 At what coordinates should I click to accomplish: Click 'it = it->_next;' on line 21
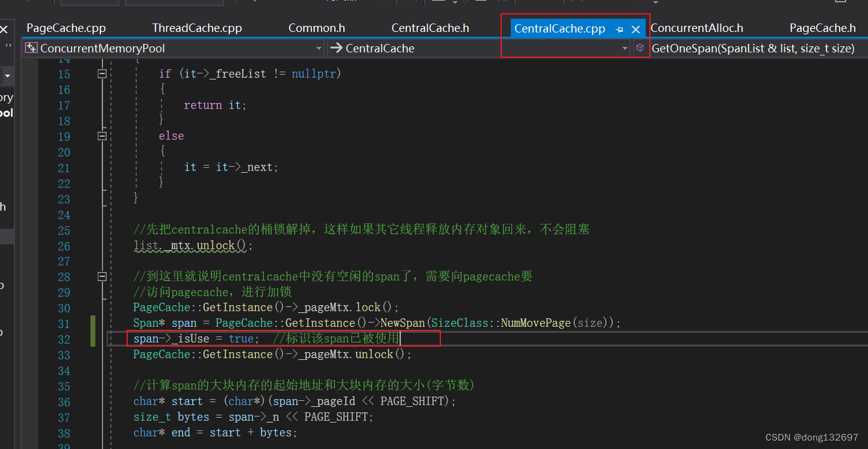point(231,167)
